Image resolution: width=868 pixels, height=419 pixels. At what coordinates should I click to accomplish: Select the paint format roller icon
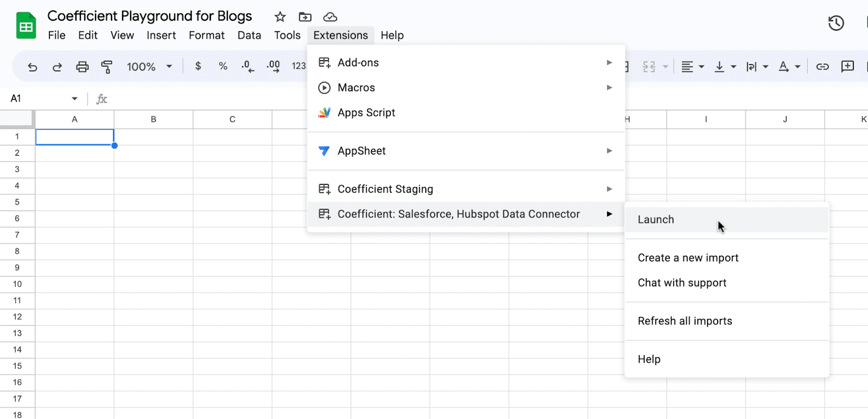pos(107,67)
